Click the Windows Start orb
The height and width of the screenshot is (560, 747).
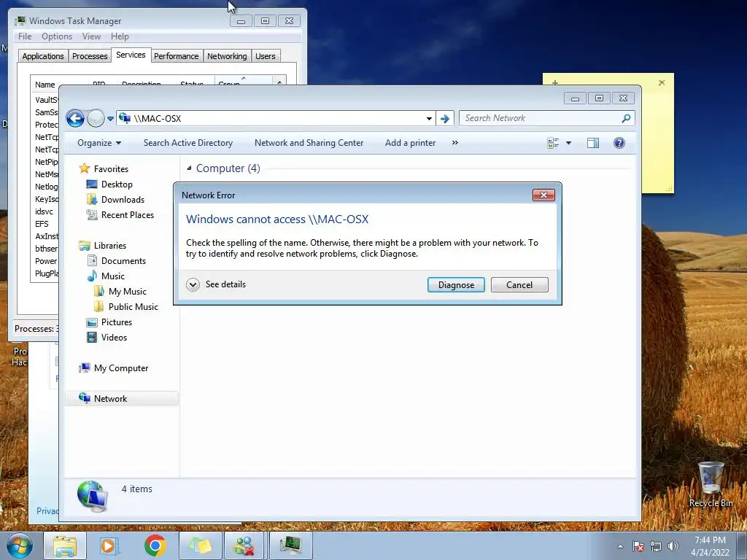[19, 545]
